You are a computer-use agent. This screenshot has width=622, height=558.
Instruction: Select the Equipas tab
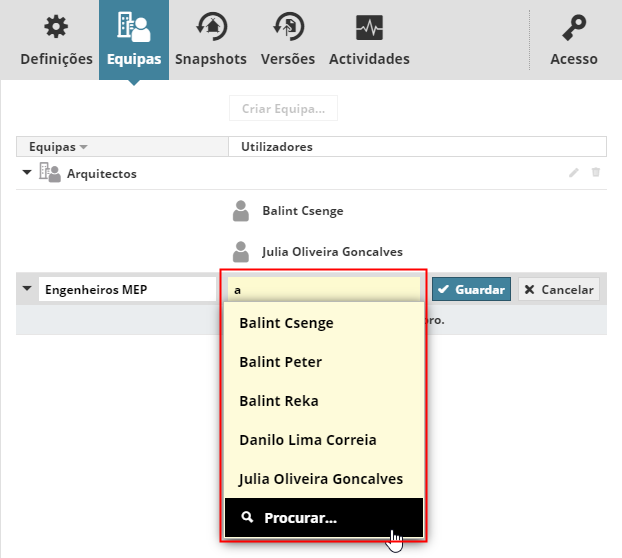click(134, 40)
